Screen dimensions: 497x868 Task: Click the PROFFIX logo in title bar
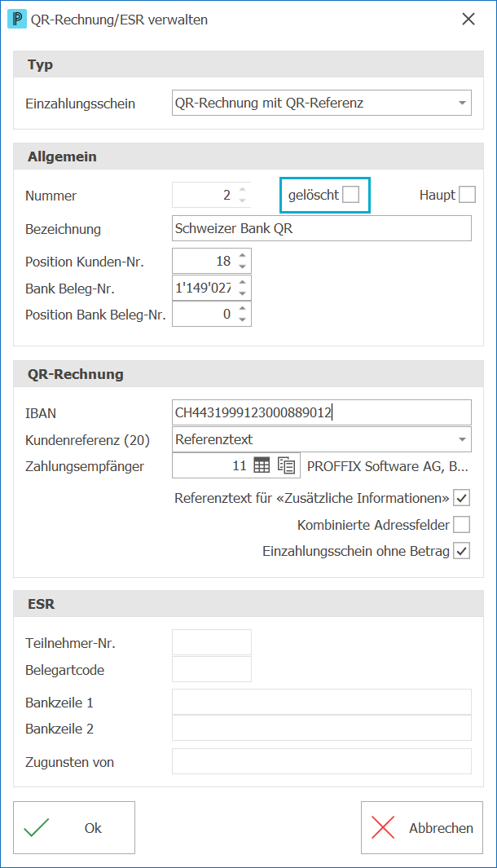point(16,20)
